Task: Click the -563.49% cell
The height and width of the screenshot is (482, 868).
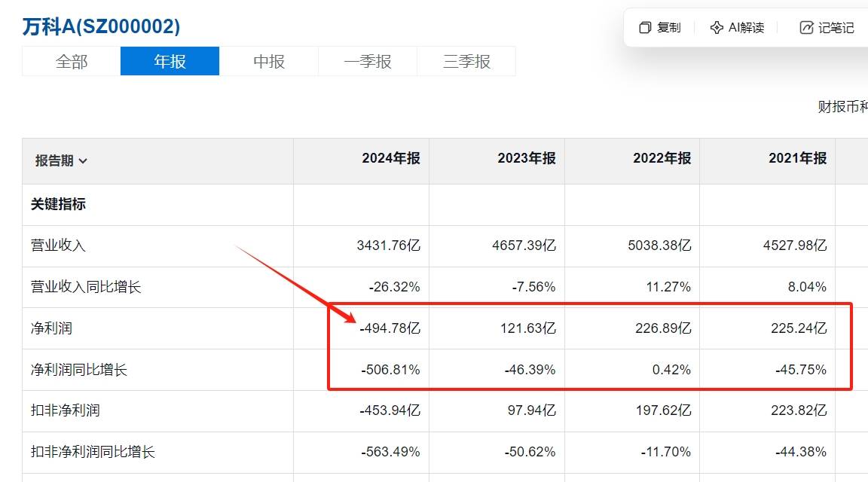Action: click(x=391, y=452)
